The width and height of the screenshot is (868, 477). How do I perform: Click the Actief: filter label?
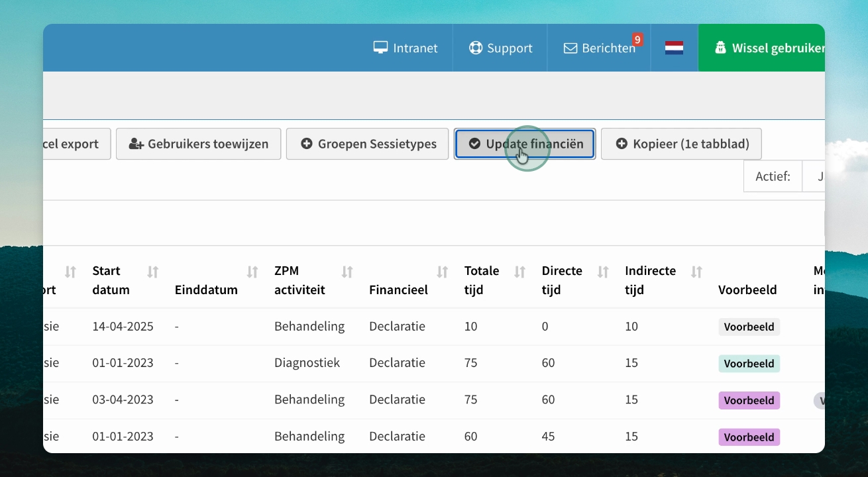click(773, 176)
